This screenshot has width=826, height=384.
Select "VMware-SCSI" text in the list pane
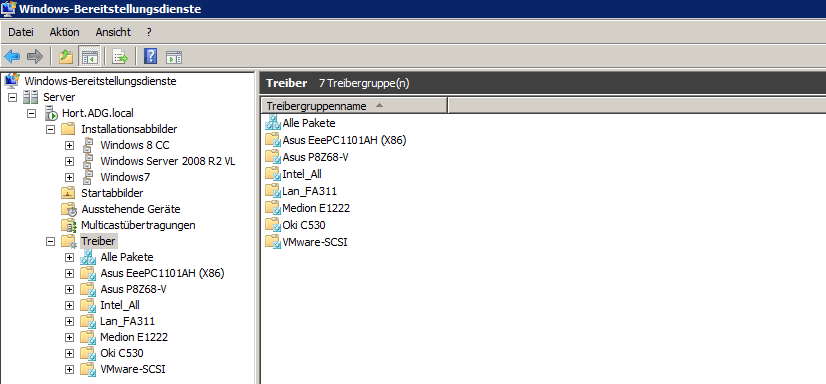(x=315, y=242)
